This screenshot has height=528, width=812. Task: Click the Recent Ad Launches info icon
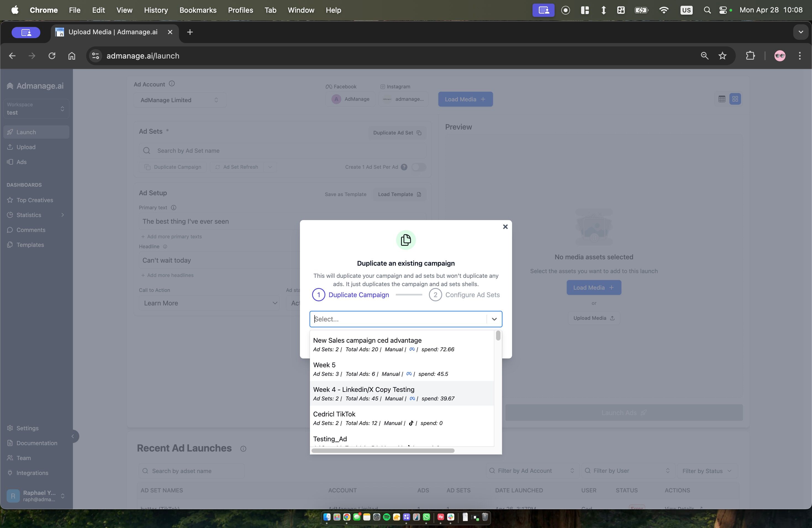(x=243, y=449)
